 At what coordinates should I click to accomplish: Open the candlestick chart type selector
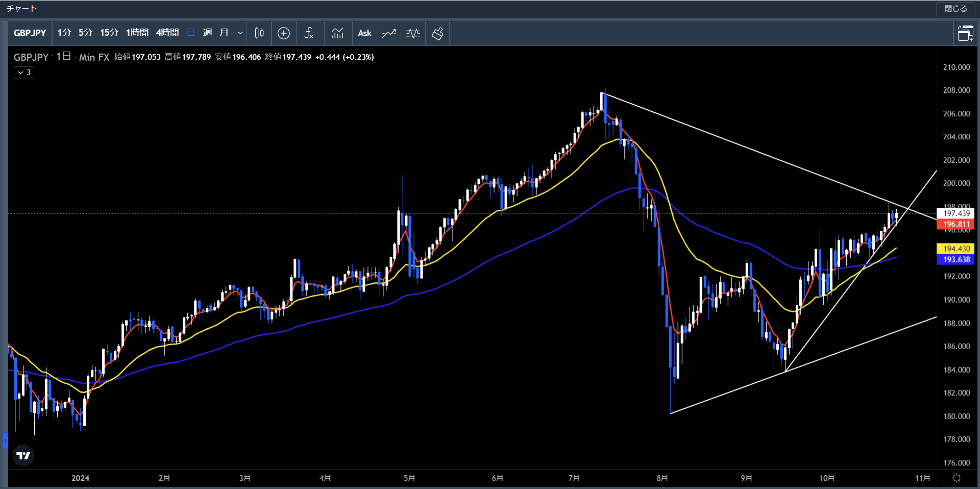259,33
